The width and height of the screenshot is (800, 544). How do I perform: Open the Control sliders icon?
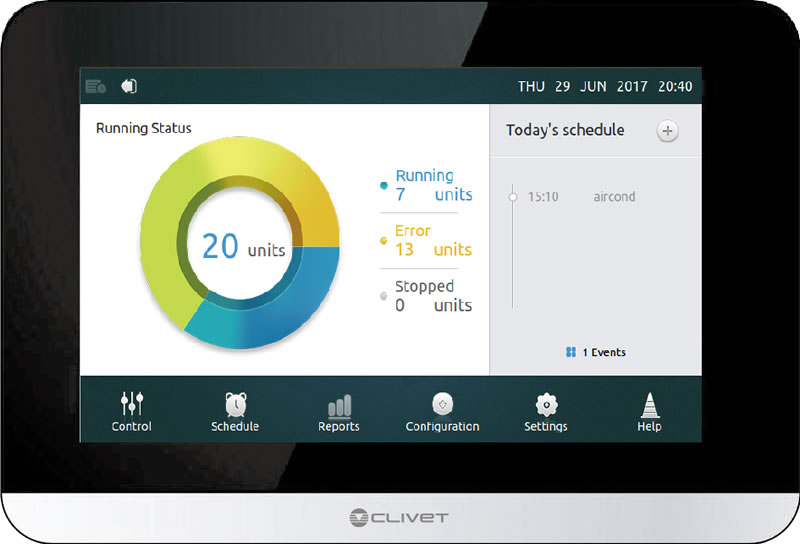coord(132,404)
